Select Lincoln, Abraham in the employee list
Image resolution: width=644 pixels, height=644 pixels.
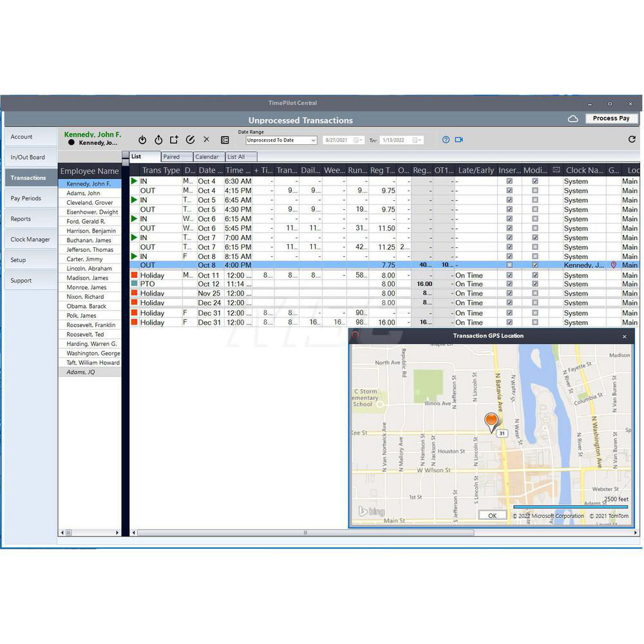pos(90,269)
